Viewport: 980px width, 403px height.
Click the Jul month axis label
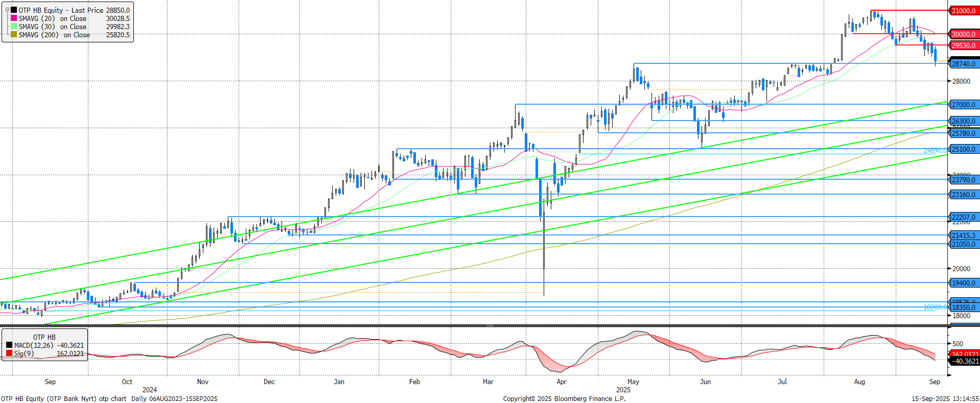coord(782,382)
